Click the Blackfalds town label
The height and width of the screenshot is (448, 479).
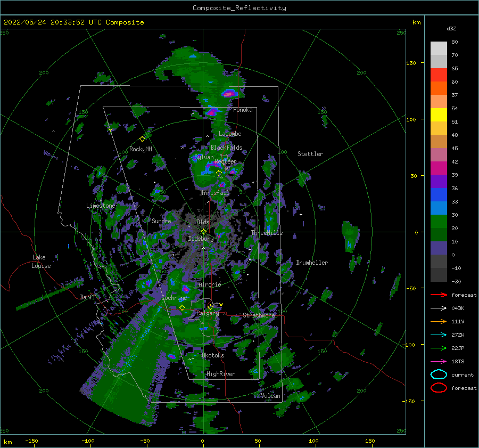(226, 148)
